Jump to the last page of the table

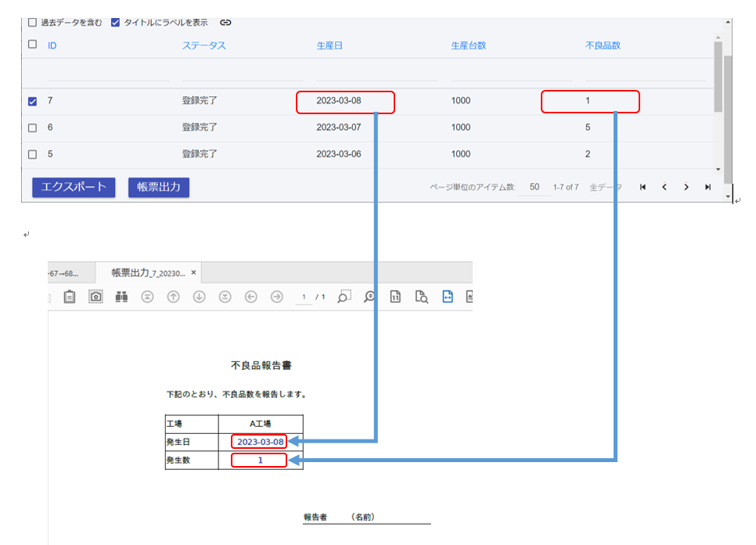(707, 188)
